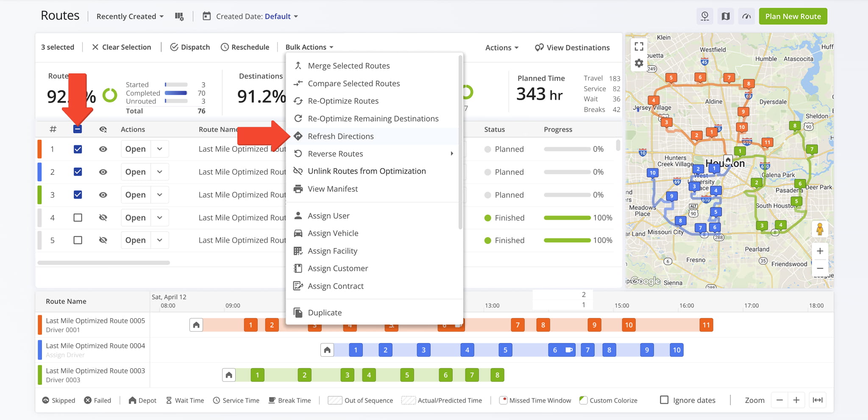
Task: Click the location history icon near Plan New Route
Action: pos(705,17)
